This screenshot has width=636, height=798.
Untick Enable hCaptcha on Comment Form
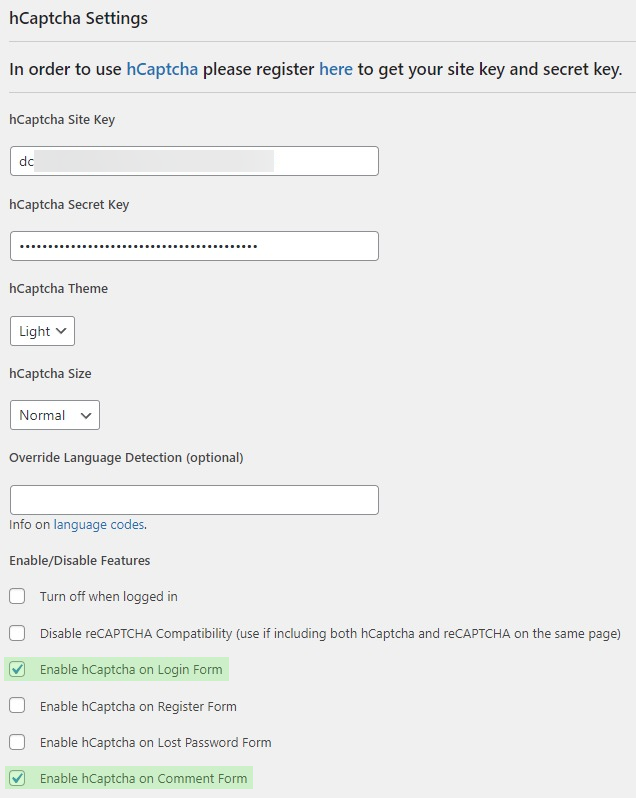point(17,778)
